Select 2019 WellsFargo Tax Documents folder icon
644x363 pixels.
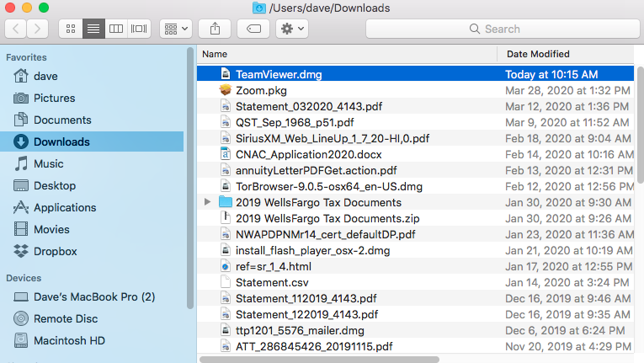(226, 202)
